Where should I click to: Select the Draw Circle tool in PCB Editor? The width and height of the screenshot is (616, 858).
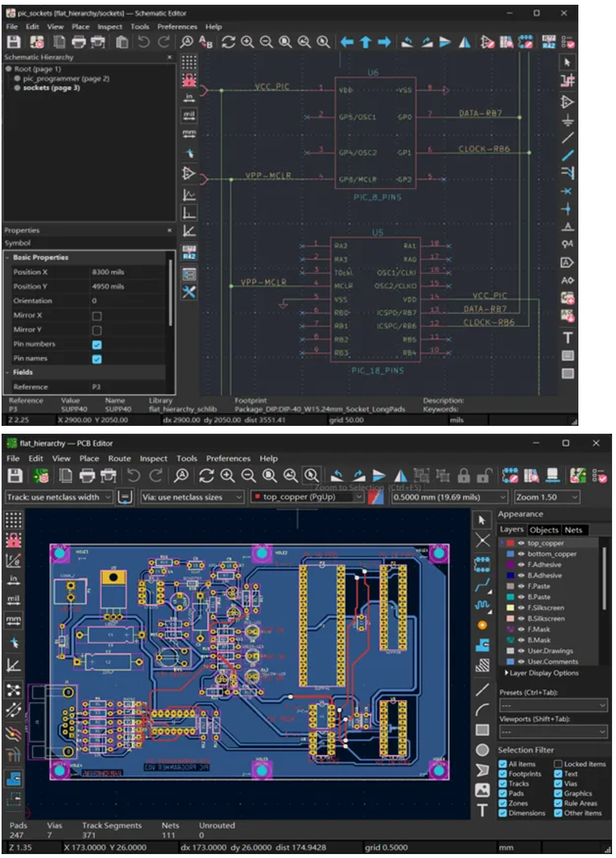483,751
